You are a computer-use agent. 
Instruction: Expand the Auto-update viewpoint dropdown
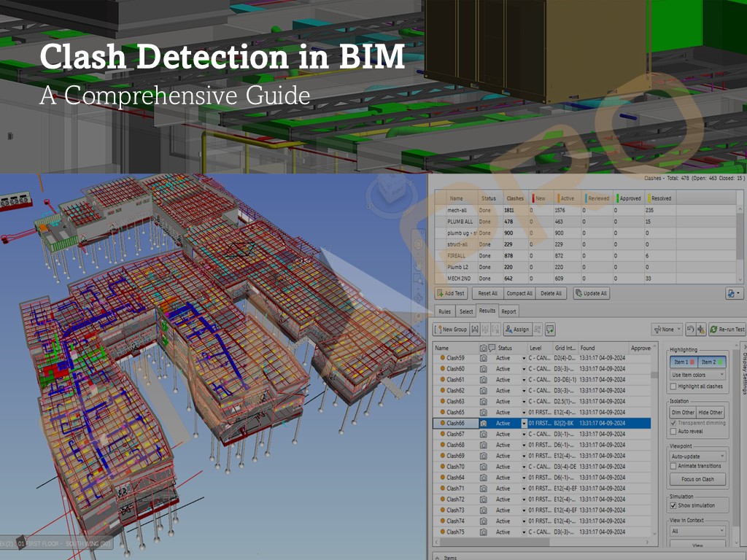click(x=697, y=456)
